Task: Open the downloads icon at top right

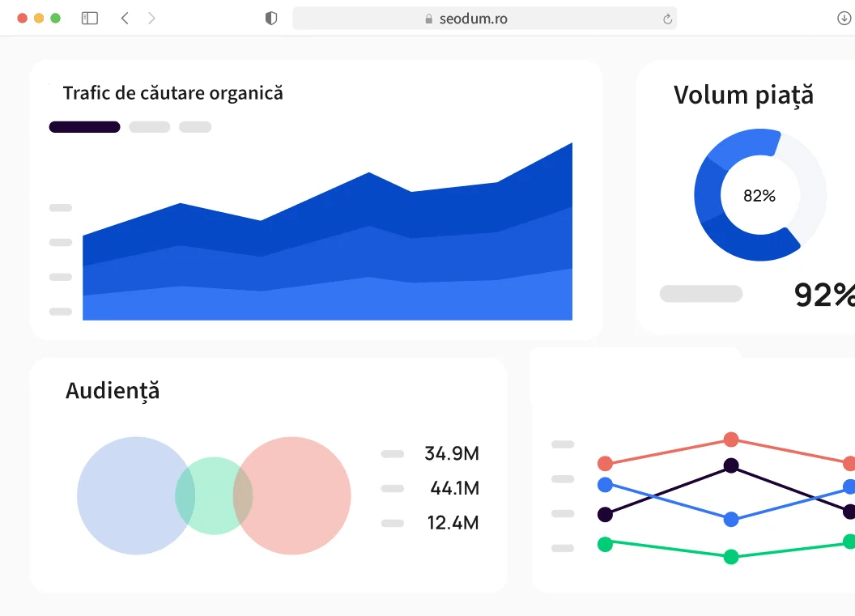Action: (x=844, y=17)
